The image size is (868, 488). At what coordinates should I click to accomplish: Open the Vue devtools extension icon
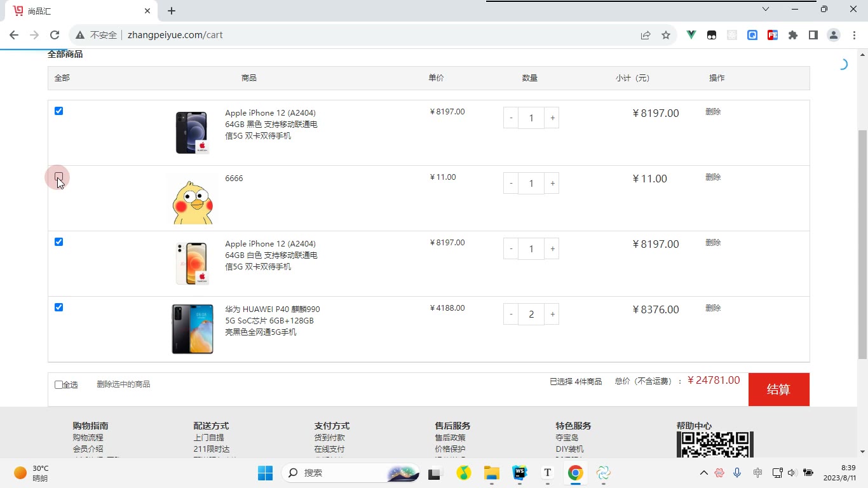coord(691,35)
